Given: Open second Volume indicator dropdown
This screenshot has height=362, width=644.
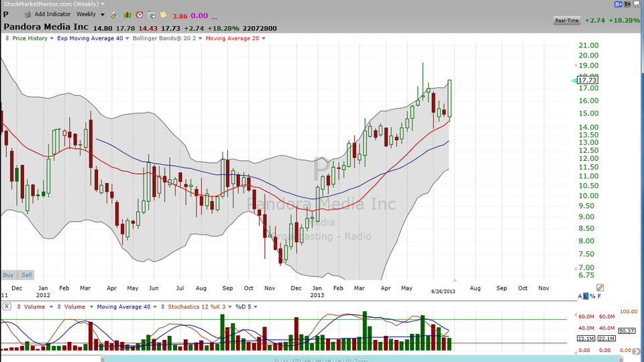Looking at the screenshot, I should [x=91, y=307].
